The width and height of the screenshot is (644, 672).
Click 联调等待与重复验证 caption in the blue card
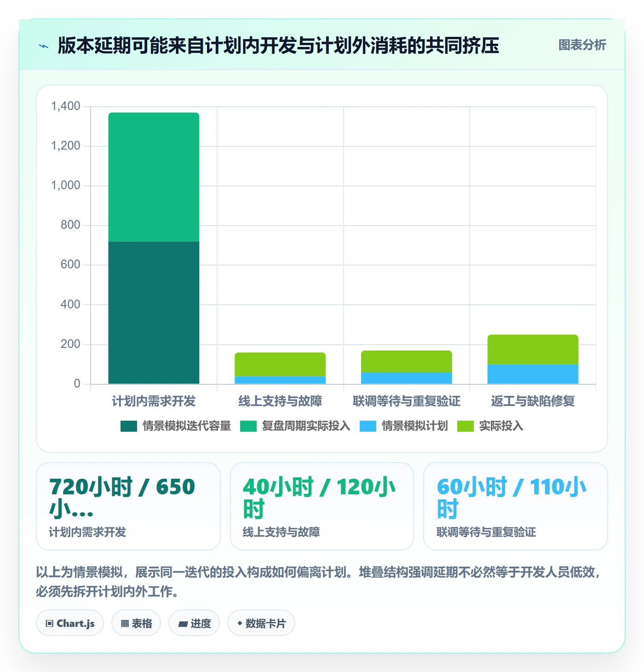coord(486,533)
